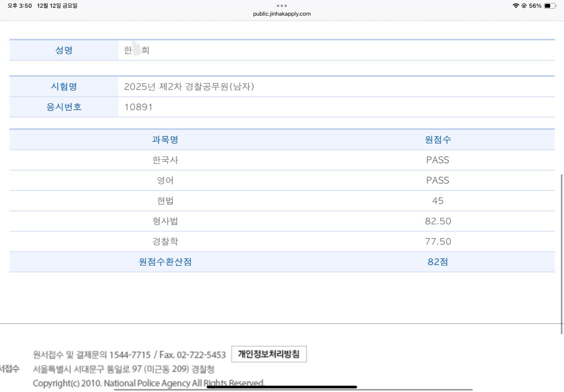Tap the battery indicator icon

click(550, 6)
